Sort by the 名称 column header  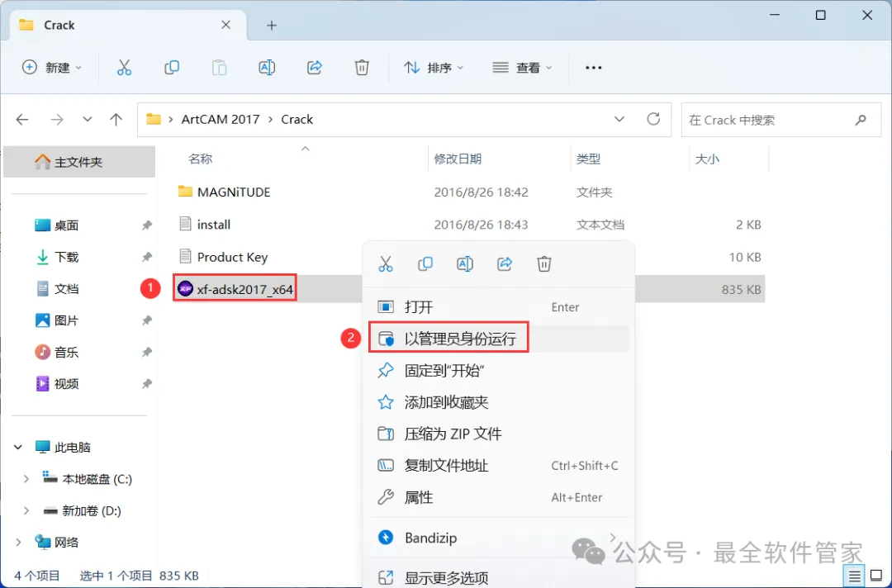[x=200, y=159]
